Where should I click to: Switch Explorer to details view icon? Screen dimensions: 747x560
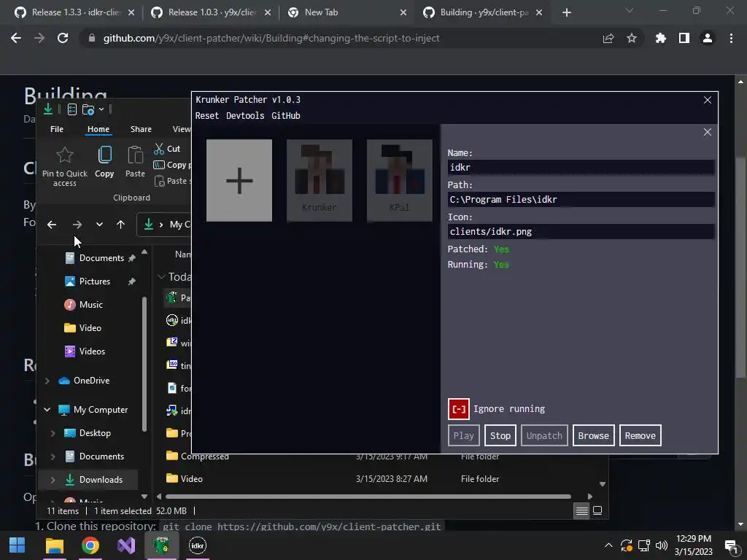point(581,511)
